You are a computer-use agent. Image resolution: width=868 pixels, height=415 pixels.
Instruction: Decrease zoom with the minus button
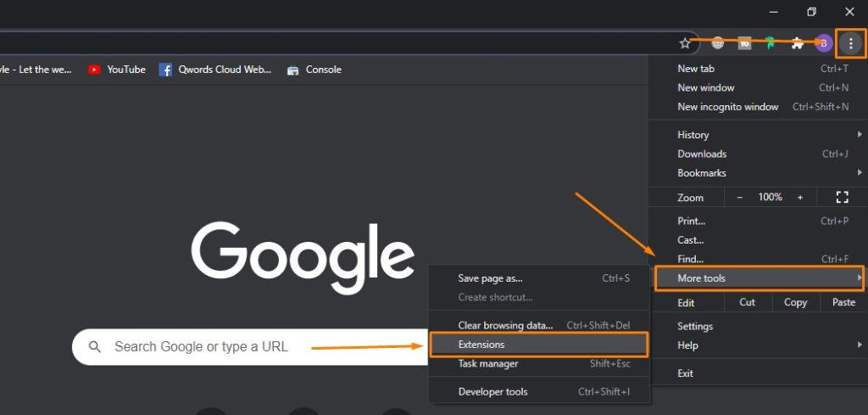[x=739, y=197]
